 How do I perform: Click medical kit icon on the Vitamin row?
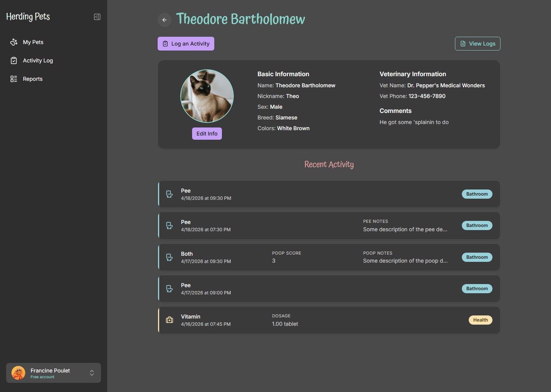click(x=170, y=320)
